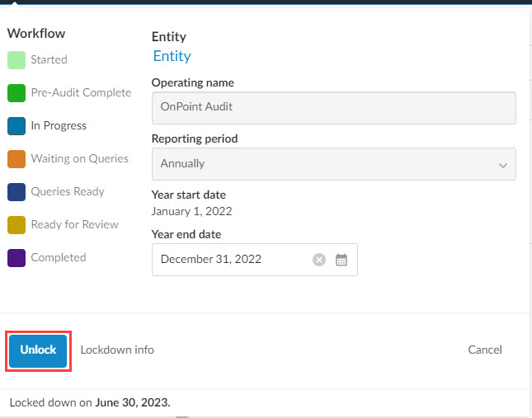532x418 pixels.
Task: Open Lockdown info
Action: (x=117, y=350)
